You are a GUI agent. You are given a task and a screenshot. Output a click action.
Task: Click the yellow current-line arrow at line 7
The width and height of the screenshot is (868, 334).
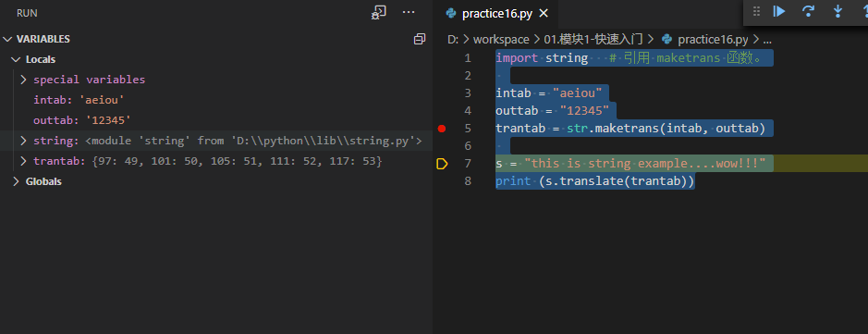point(442,164)
